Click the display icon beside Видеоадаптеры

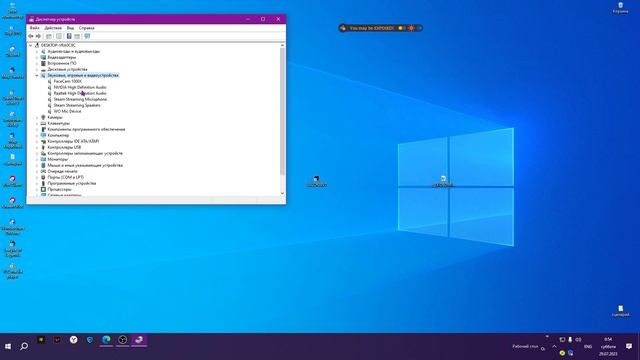tap(43, 58)
